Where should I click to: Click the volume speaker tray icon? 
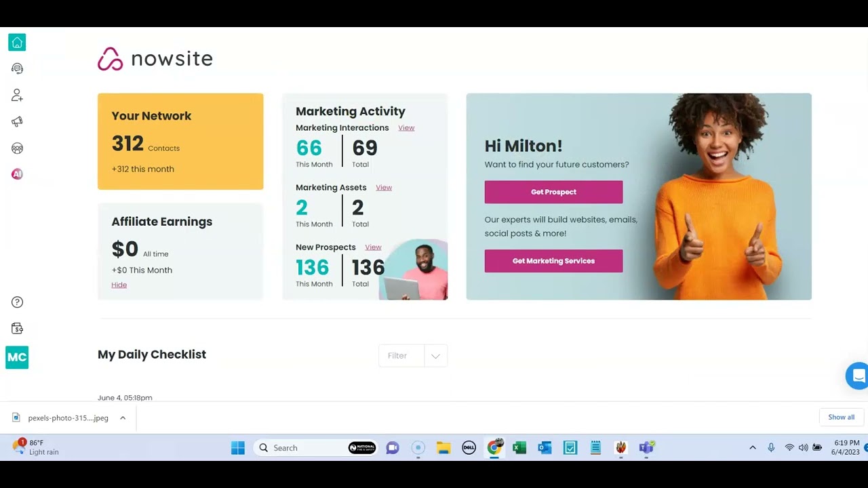click(x=804, y=447)
